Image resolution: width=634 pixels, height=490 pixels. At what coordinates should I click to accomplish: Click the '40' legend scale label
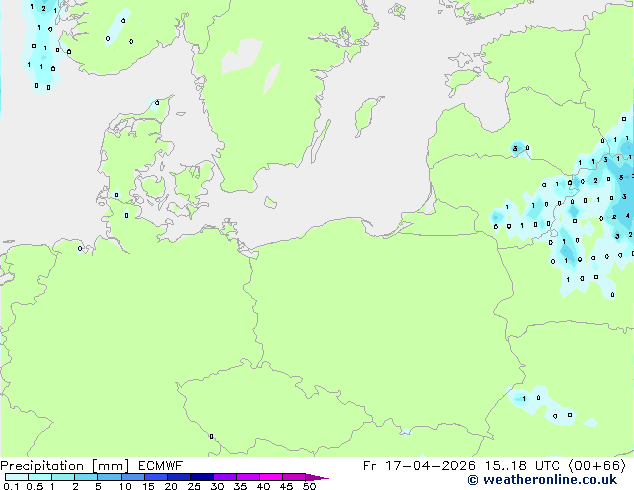click(x=263, y=486)
